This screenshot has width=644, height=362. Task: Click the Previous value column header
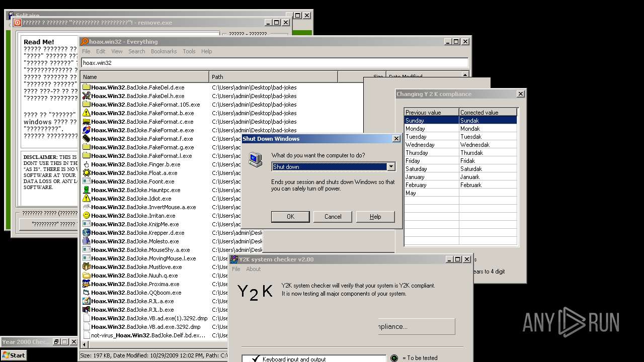click(432, 112)
